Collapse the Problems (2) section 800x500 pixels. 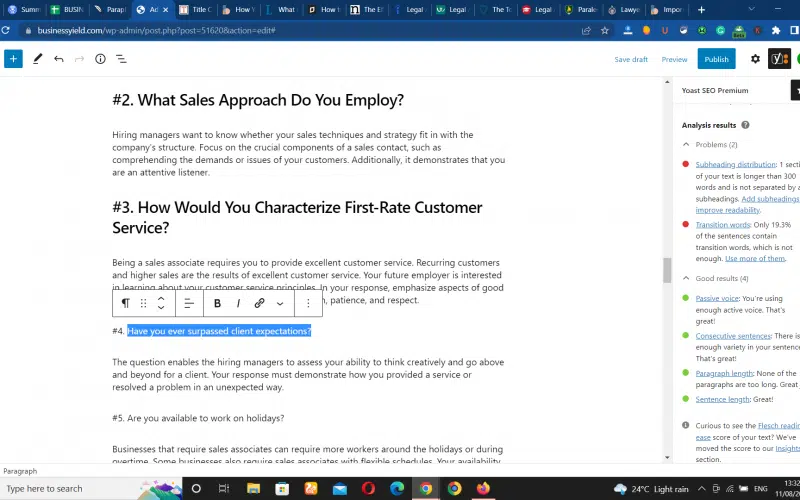pos(686,145)
